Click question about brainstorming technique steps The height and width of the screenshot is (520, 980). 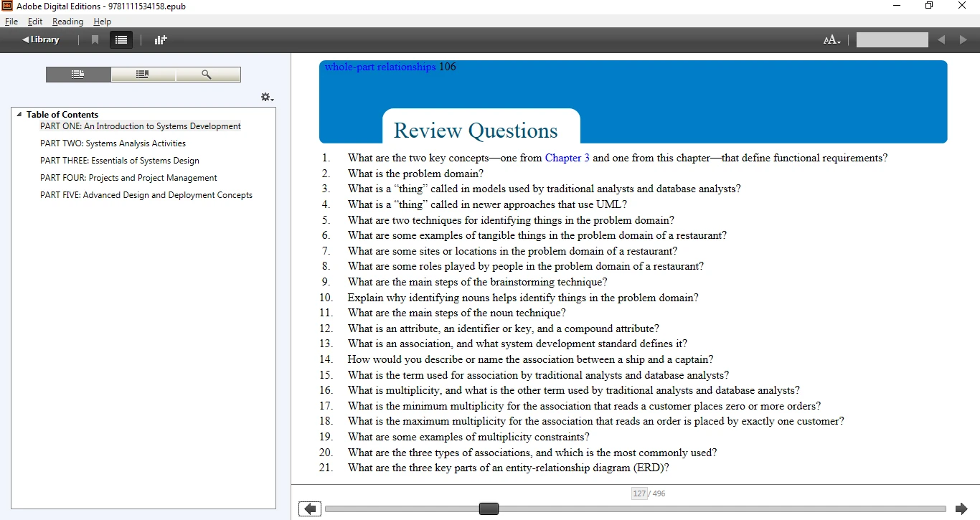(x=478, y=282)
